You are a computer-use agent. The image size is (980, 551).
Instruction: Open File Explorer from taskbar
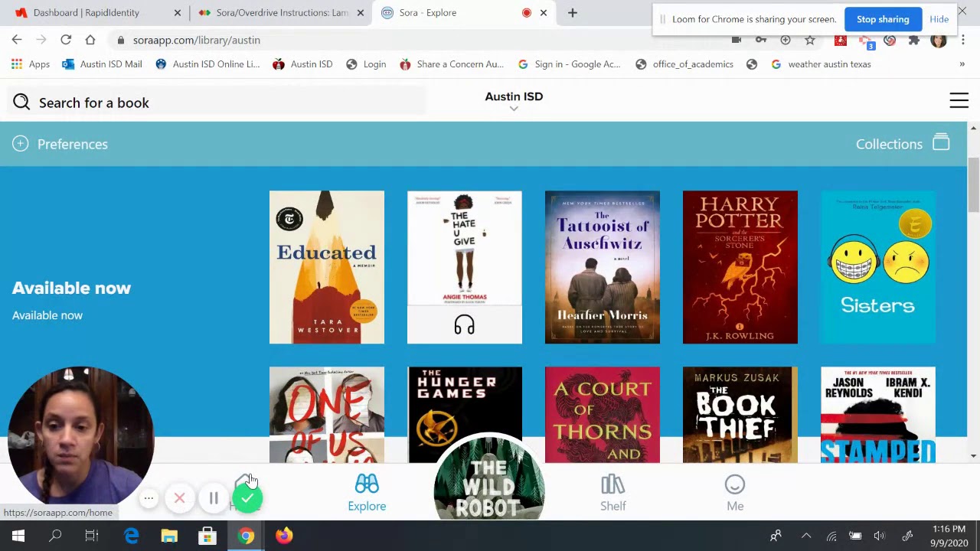169,536
